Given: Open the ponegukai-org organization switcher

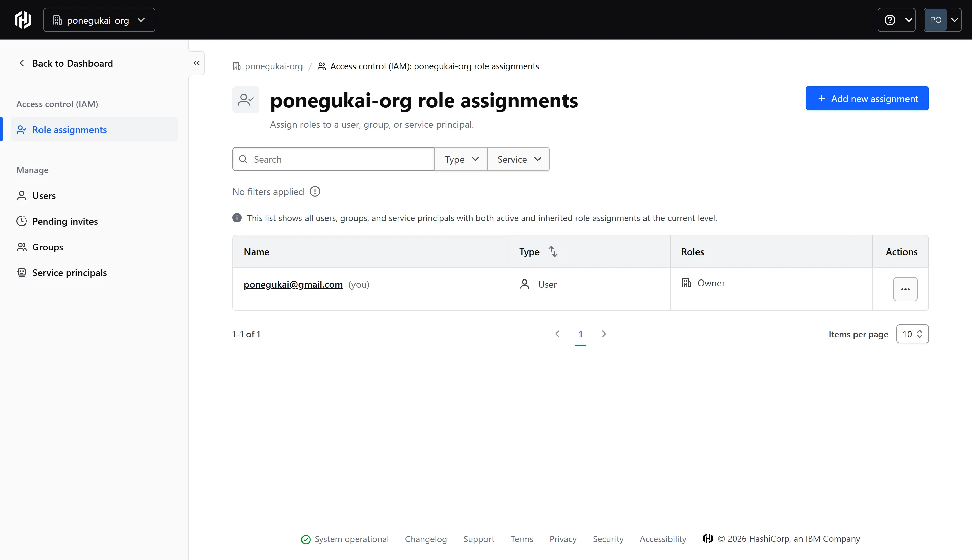Looking at the screenshot, I should pos(99,20).
